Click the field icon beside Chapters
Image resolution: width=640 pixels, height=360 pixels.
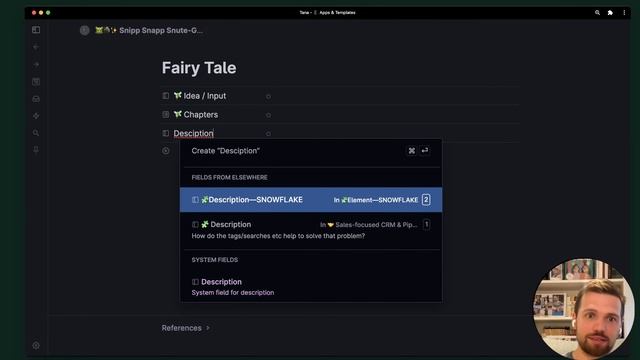coord(166,115)
